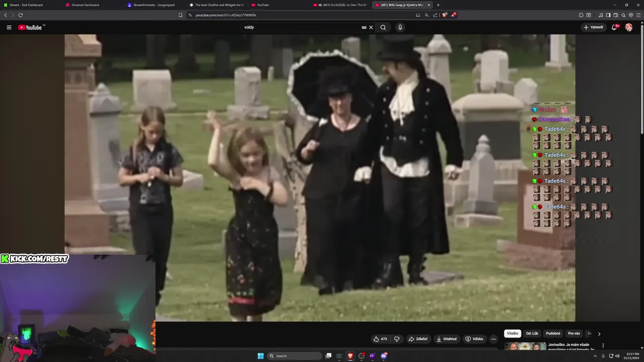This screenshot has height=362, width=644.
Task: Open Leo AI sparkle icon
Action: (623, 15)
